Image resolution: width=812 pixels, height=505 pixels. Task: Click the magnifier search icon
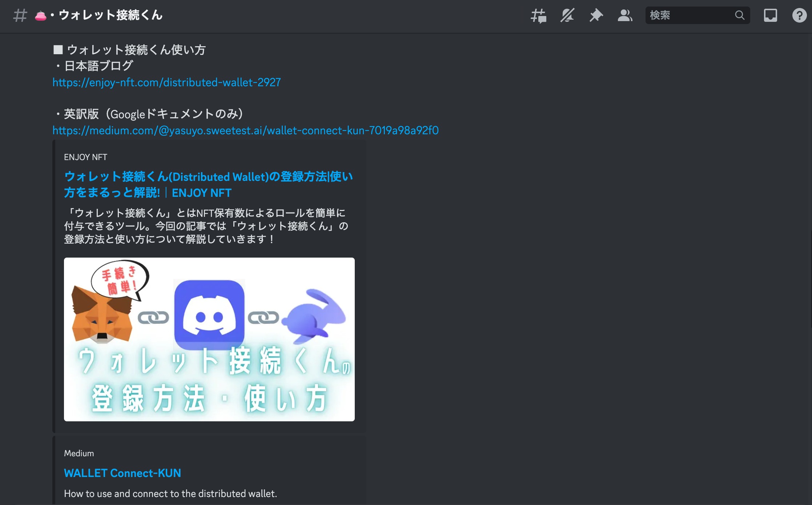pyautogui.click(x=740, y=15)
